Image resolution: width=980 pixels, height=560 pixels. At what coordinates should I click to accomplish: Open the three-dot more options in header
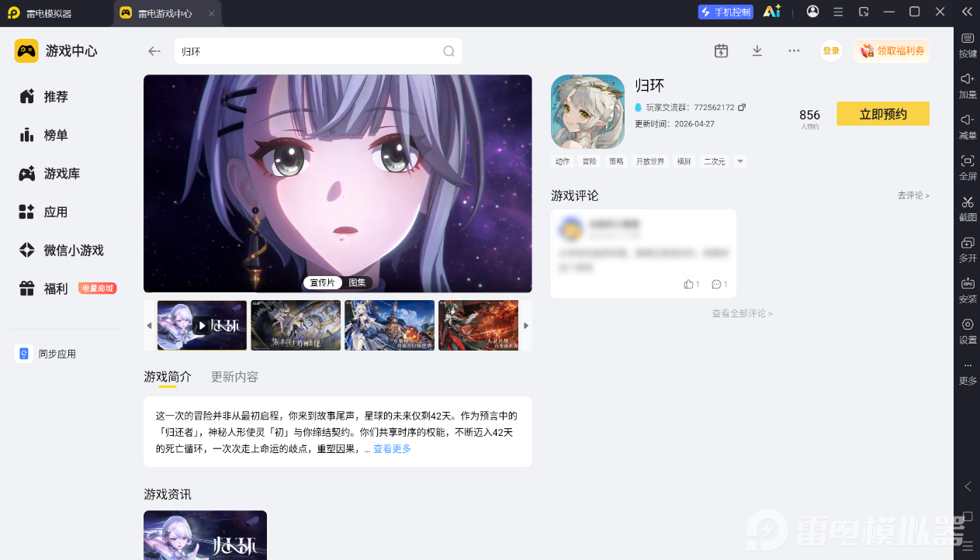coord(794,51)
